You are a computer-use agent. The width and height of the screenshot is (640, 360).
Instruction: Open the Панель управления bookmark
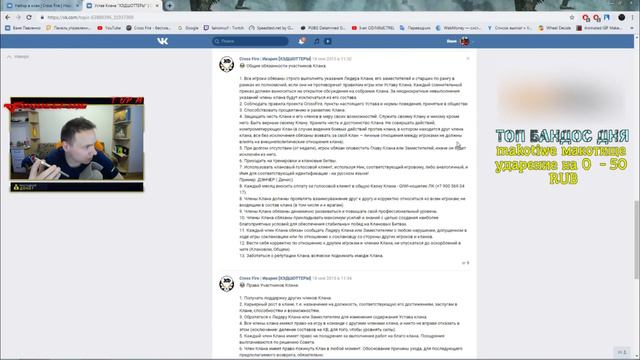point(69,28)
